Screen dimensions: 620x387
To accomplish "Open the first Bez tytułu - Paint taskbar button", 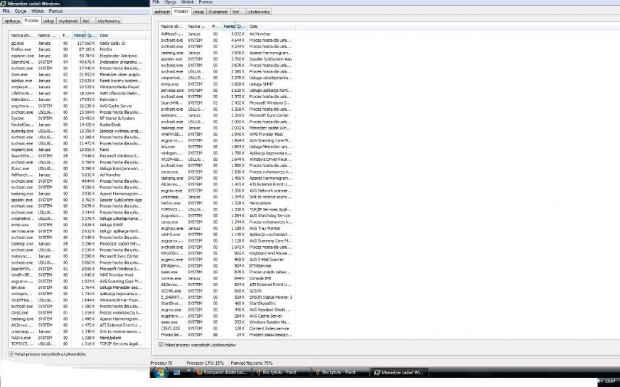I will (282, 372).
